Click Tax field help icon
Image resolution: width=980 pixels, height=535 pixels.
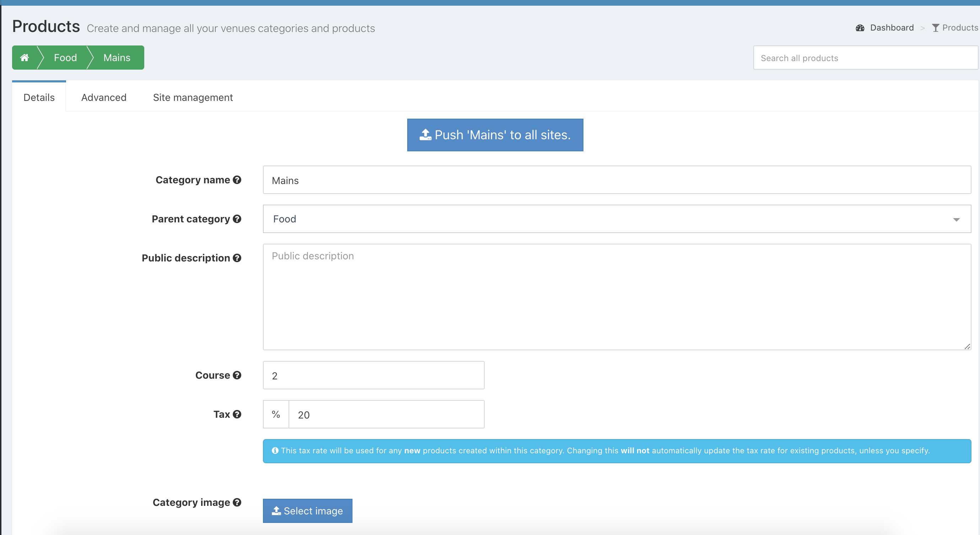[237, 415]
